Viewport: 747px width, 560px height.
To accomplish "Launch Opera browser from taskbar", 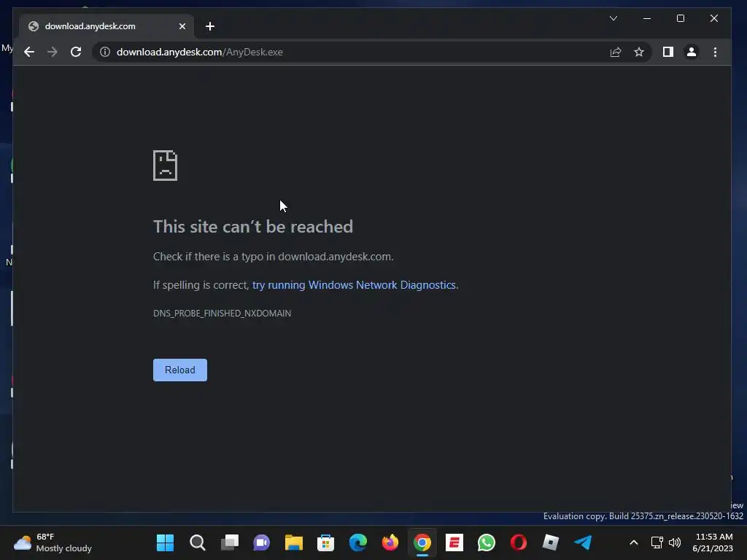I will click(519, 542).
